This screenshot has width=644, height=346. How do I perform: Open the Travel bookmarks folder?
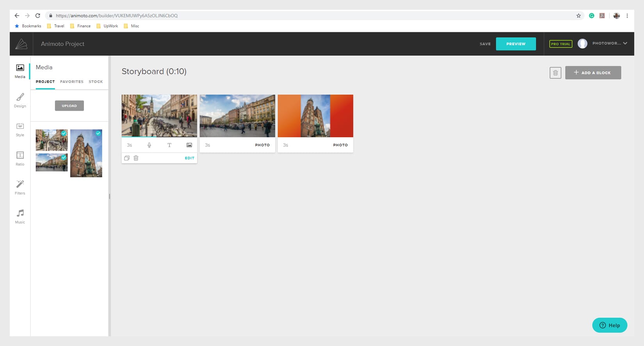[x=55, y=26]
